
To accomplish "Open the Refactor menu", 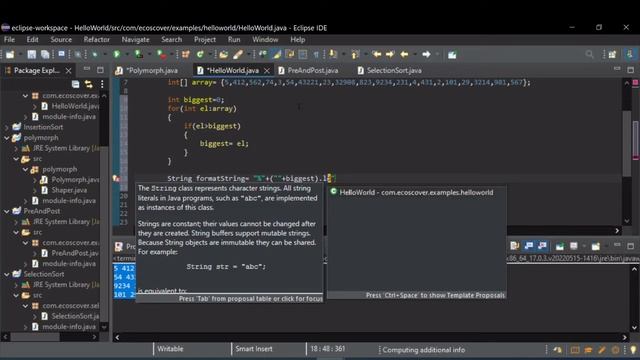I will tap(97, 40).
